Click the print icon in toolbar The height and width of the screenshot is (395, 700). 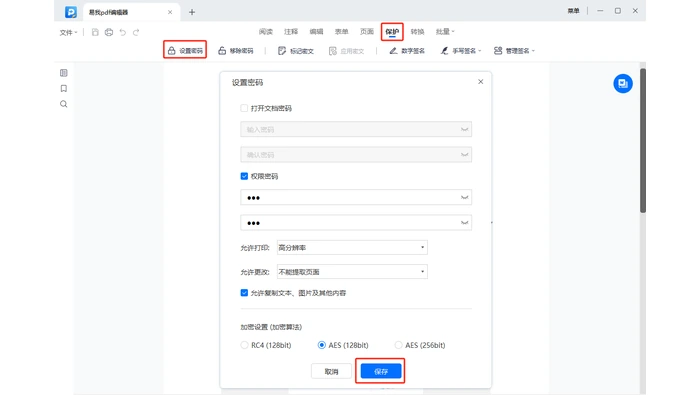pyautogui.click(x=109, y=32)
